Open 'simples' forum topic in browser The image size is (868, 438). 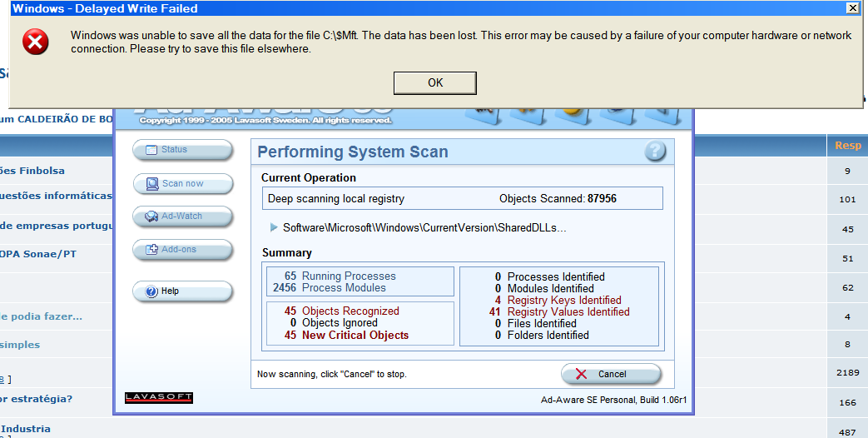[x=20, y=345]
